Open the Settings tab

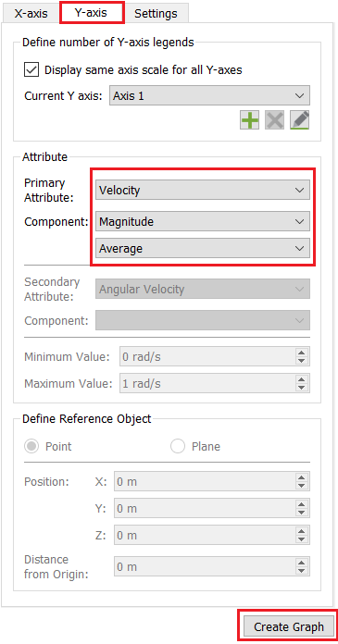tap(156, 14)
